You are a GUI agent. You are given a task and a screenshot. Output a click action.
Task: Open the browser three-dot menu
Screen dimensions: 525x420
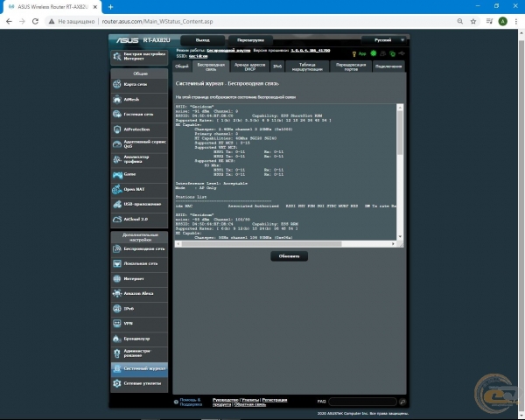516,21
